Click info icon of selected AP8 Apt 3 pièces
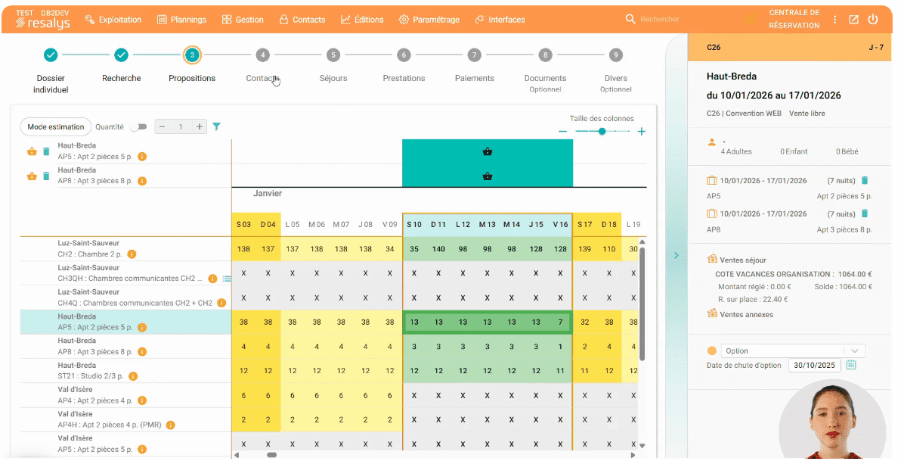This screenshot has width=901, height=459. (142, 181)
